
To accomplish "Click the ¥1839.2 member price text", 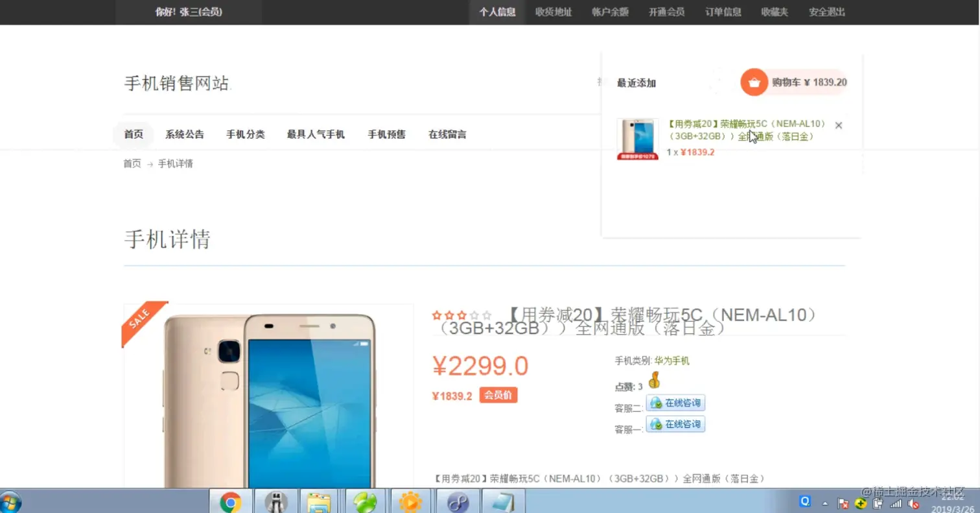I will point(452,396).
